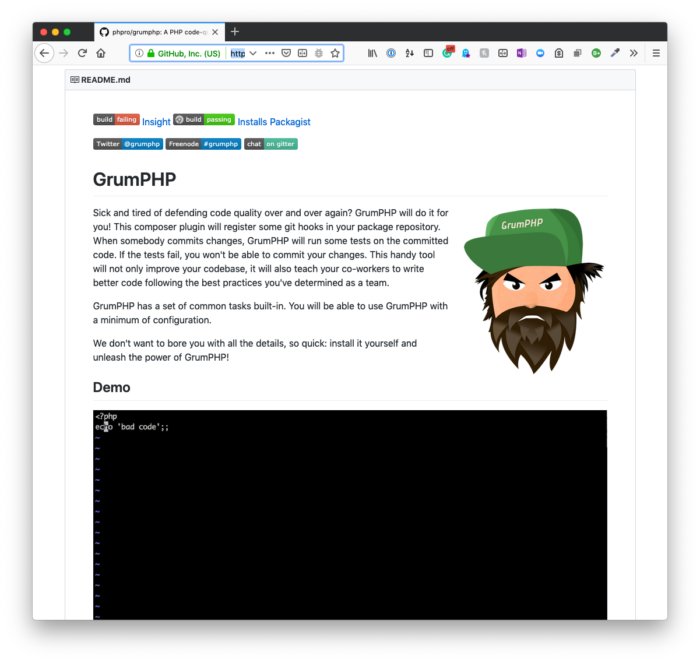Screen dimensions: 700x663
Task: Click the GitHub, Inc. (US) identity label
Action: point(189,54)
